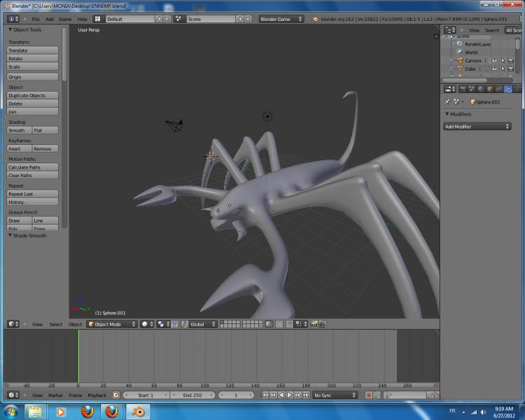
Task: Open the Add menu in Info header
Action: click(x=50, y=19)
